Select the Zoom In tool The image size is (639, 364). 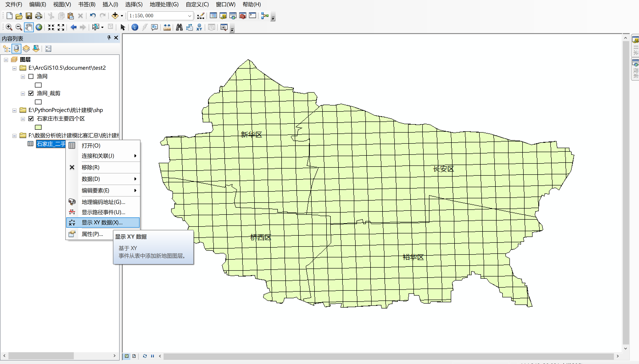click(9, 27)
